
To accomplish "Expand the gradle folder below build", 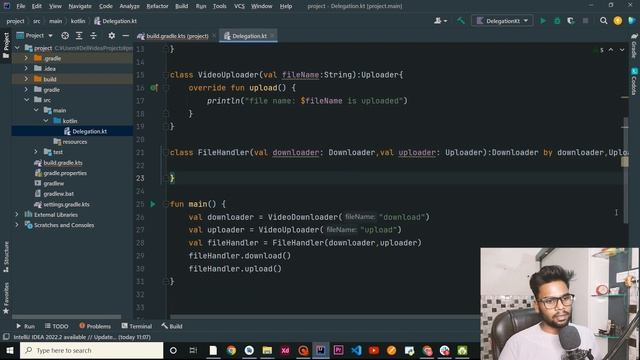I will [x=27, y=89].
